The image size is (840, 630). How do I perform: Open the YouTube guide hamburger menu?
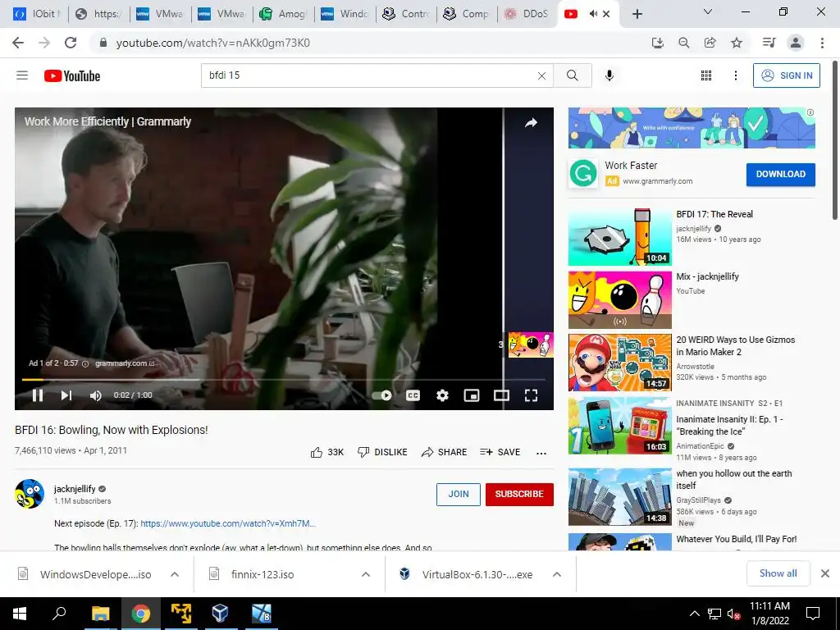(22, 75)
